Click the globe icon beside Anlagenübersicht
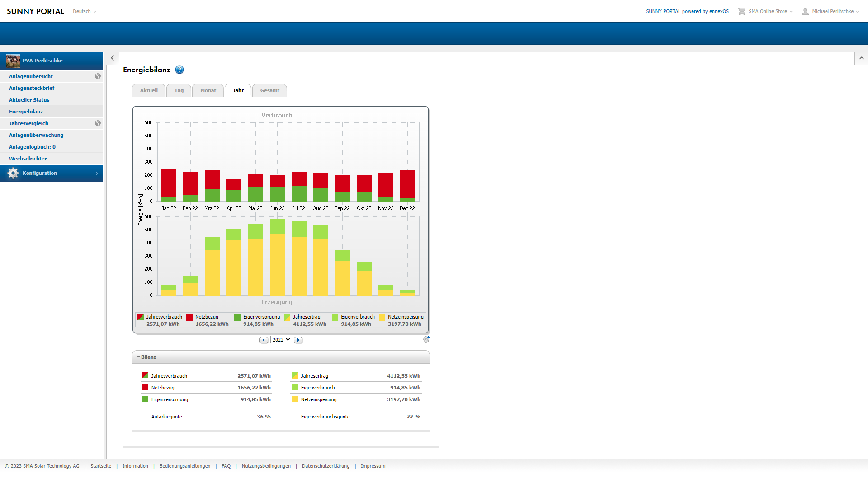868x488 pixels. (98, 76)
